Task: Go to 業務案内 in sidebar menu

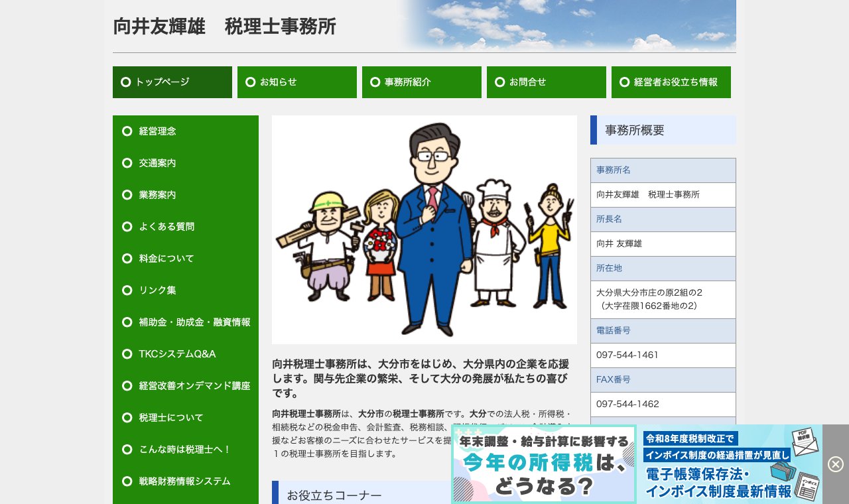Action: tap(186, 195)
